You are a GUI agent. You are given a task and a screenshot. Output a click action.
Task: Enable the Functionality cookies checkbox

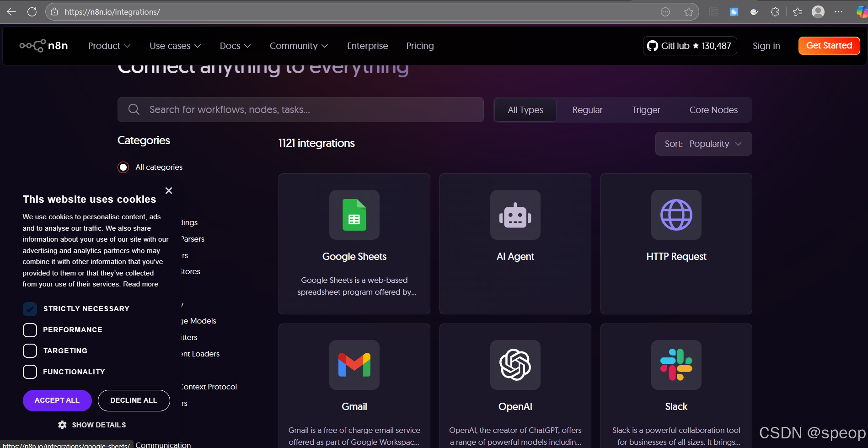pyautogui.click(x=30, y=372)
